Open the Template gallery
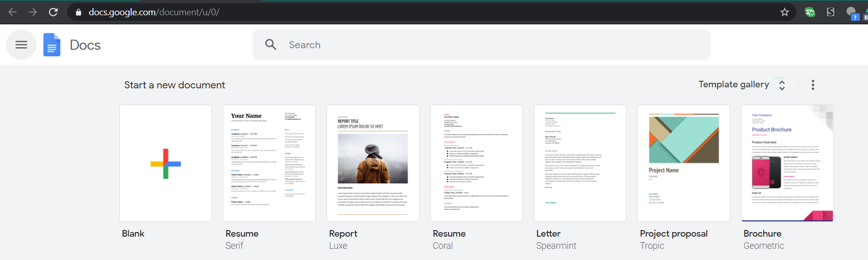Screen dimensions: 868x260 point(733,84)
